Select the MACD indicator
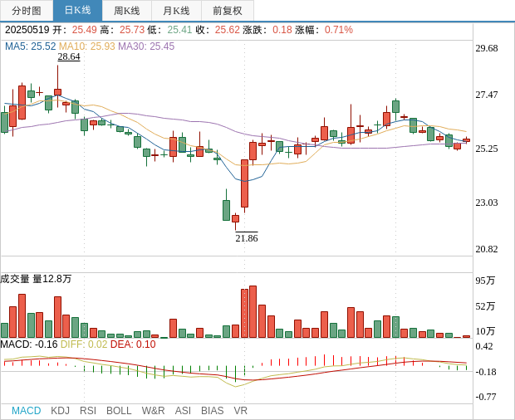The image size is (515, 420). [x=27, y=411]
